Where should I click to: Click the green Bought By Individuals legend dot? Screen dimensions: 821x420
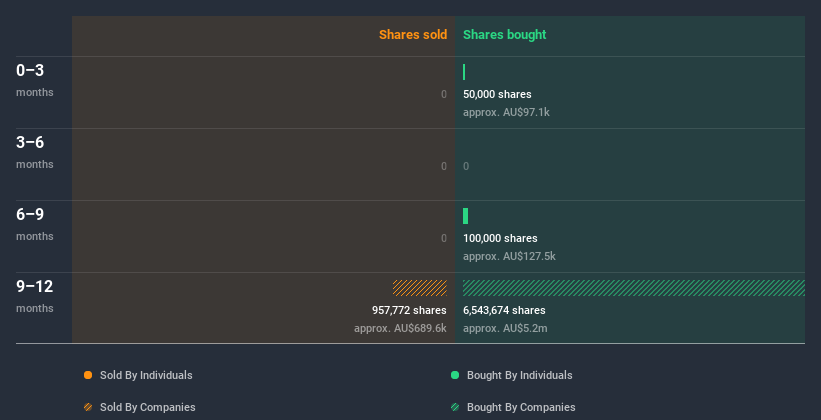[x=455, y=375]
